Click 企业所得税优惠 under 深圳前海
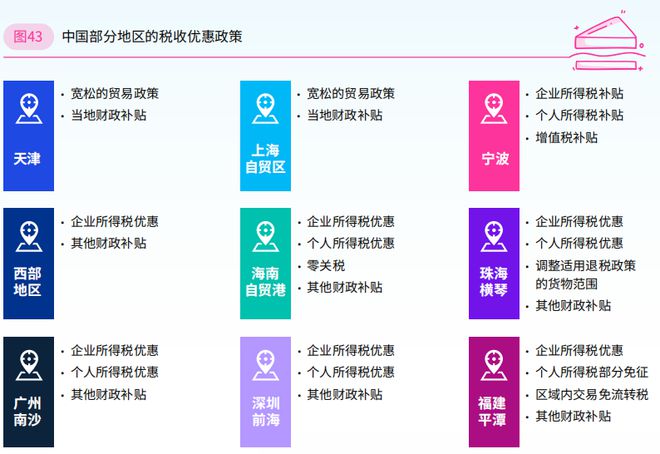The width and height of the screenshot is (660, 454). click(x=351, y=350)
